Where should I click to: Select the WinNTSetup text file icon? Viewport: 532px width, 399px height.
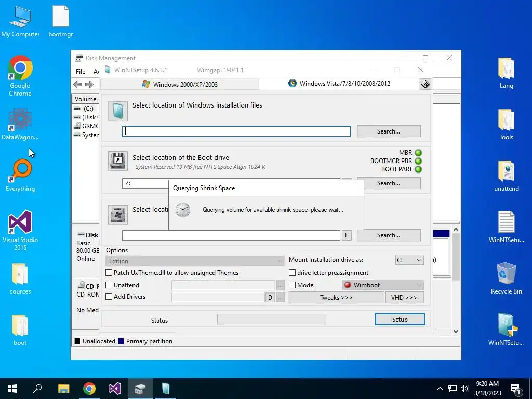506,227
